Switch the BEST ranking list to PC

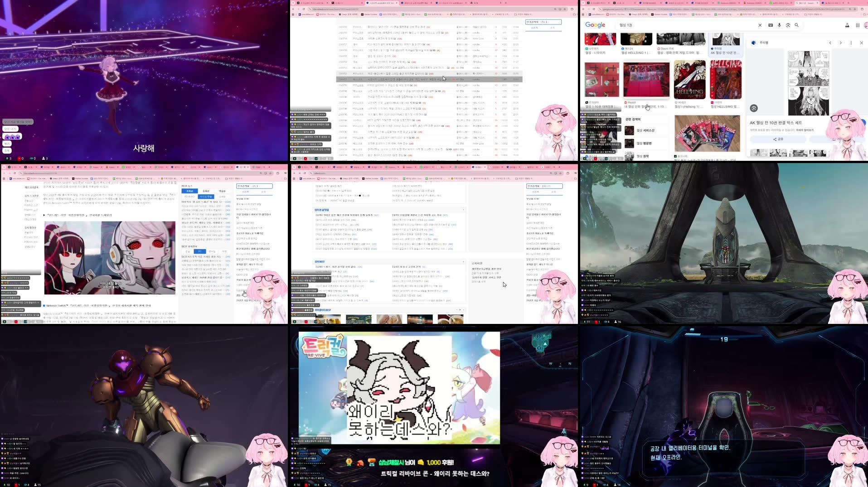coord(199,251)
